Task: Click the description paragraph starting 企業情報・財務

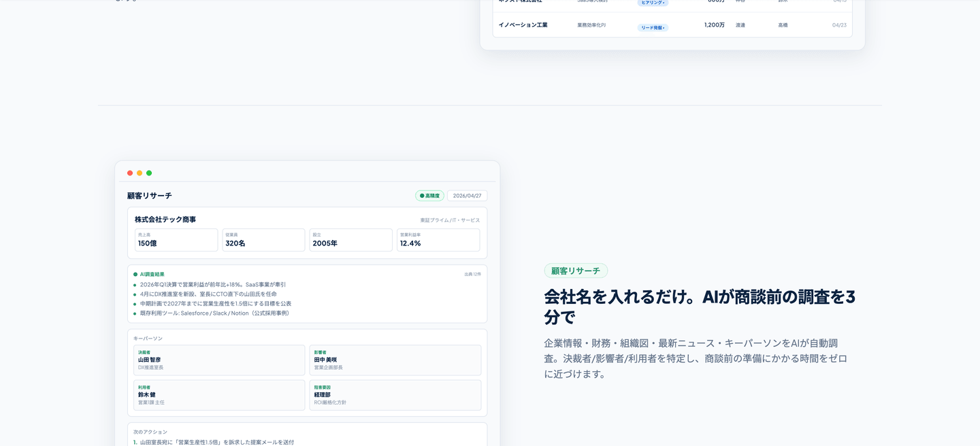Action: (x=696, y=358)
